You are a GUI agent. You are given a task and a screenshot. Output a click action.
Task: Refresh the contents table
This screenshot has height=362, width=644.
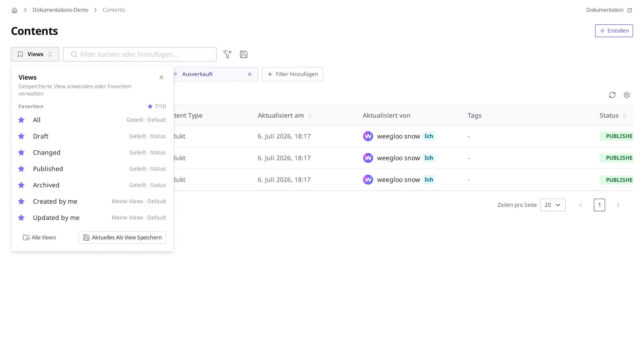(612, 95)
